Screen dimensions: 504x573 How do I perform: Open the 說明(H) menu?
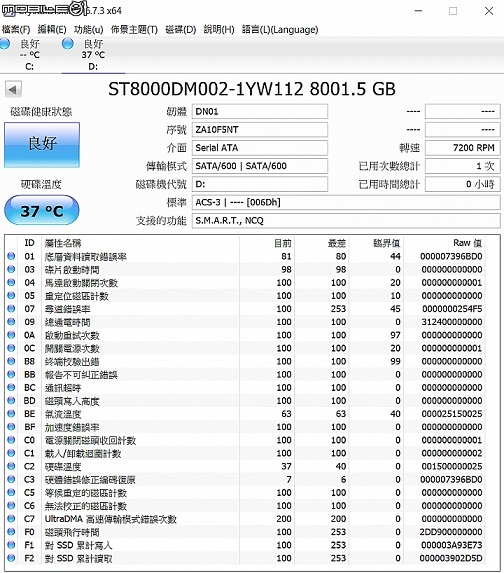coord(219,29)
